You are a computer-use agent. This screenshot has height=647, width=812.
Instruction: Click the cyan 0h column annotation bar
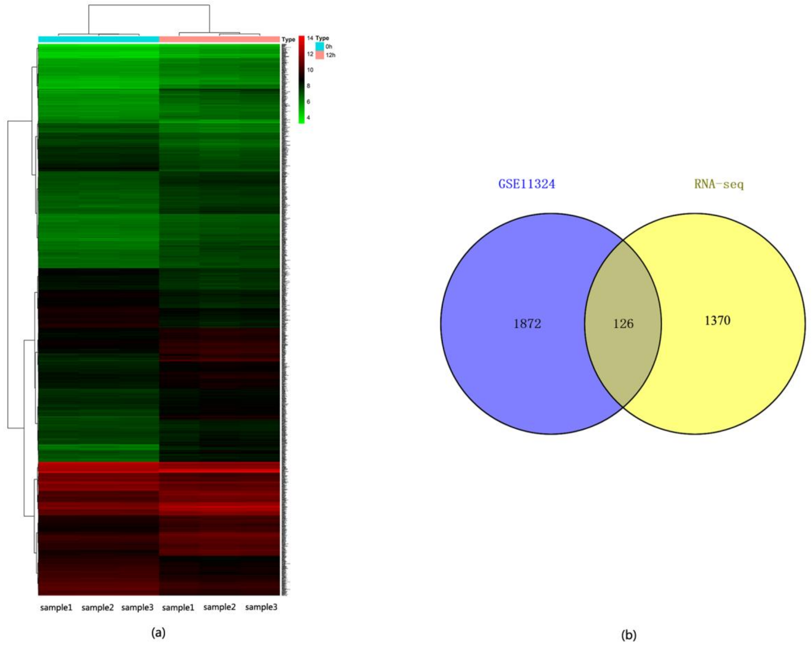tap(99, 39)
